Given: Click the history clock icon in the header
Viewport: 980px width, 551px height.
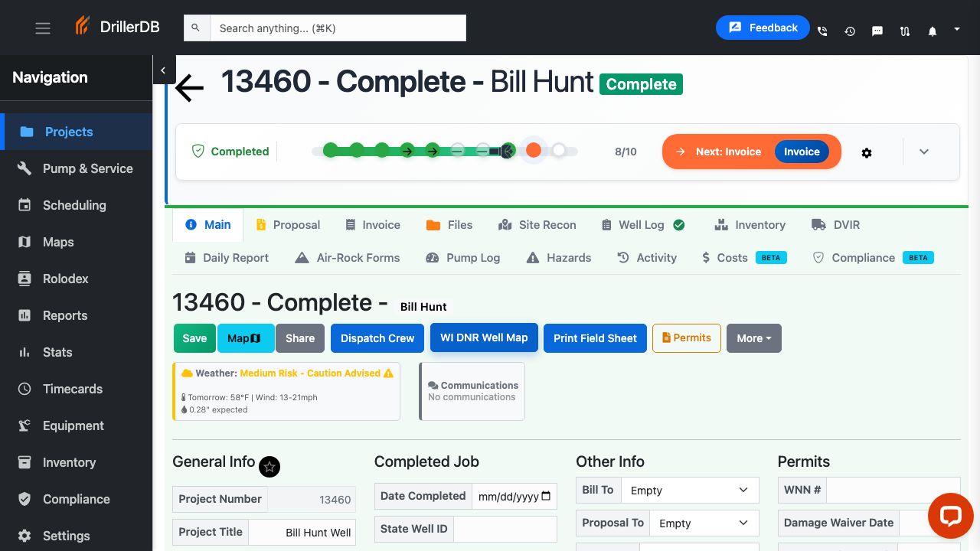Looking at the screenshot, I should coord(850,31).
